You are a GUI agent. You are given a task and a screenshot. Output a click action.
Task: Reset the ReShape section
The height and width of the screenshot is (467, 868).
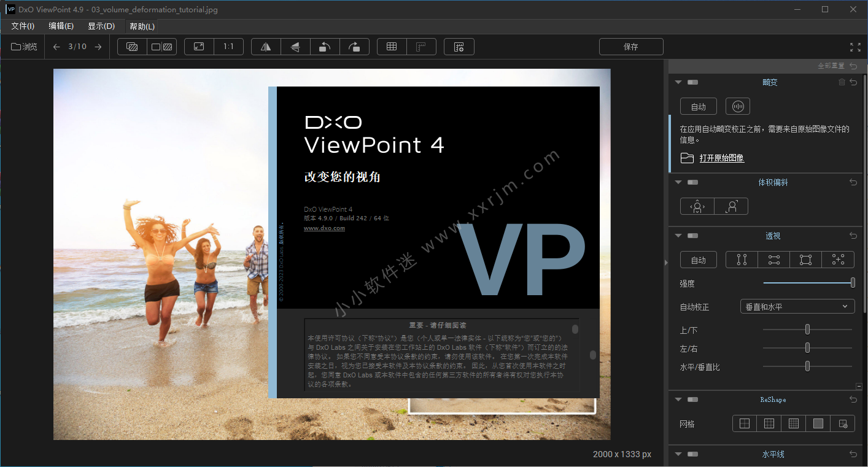click(x=853, y=399)
